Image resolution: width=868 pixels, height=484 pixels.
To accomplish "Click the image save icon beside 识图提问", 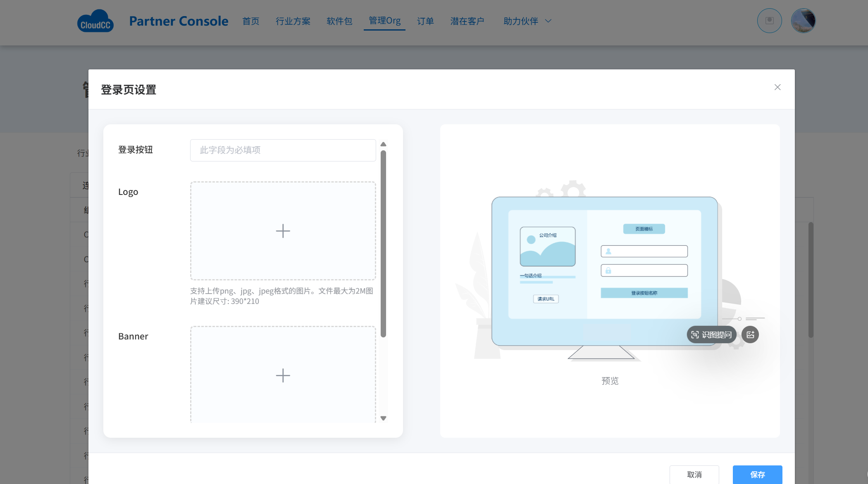I will point(750,335).
